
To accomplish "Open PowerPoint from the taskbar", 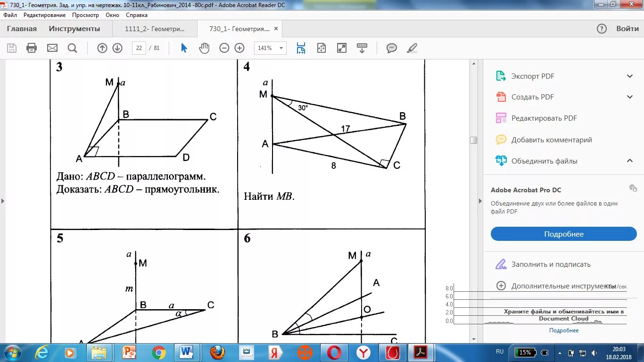I will pyautogui.click(x=129, y=353).
